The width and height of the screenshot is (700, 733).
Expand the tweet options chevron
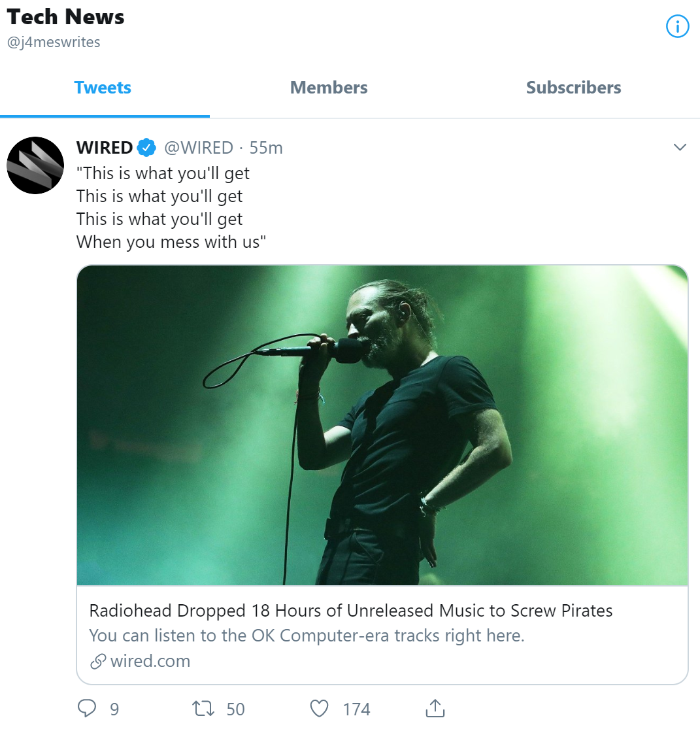[x=680, y=147]
